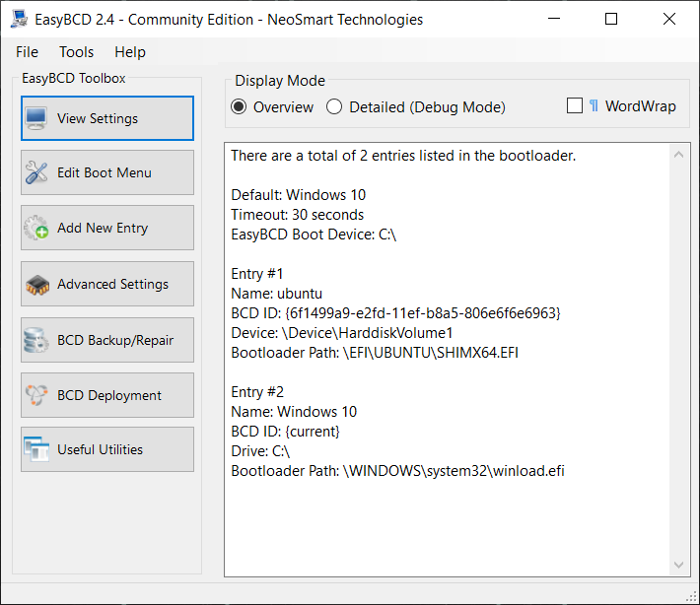The height and width of the screenshot is (605, 700).
Task: Click the BCD Deployment icon
Action: tap(36, 395)
